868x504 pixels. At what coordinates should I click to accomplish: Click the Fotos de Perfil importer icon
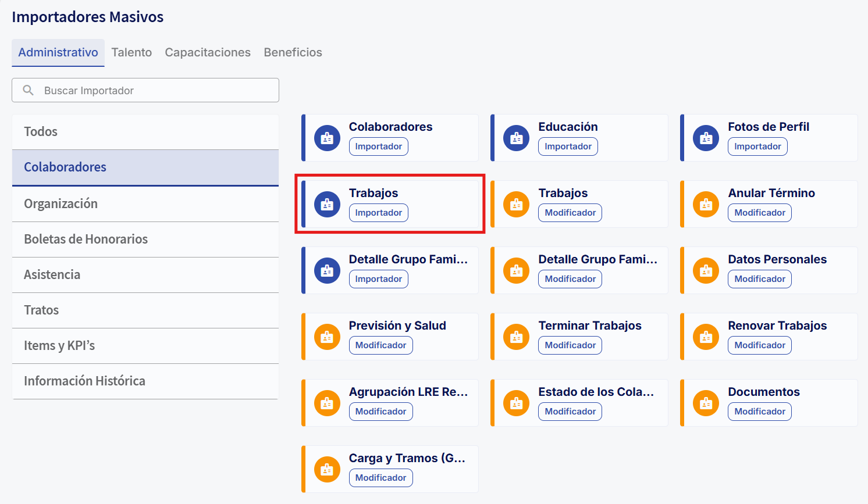[x=706, y=138]
